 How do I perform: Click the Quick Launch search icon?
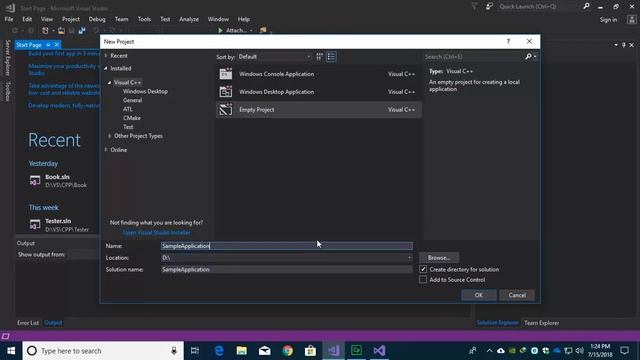point(586,6)
